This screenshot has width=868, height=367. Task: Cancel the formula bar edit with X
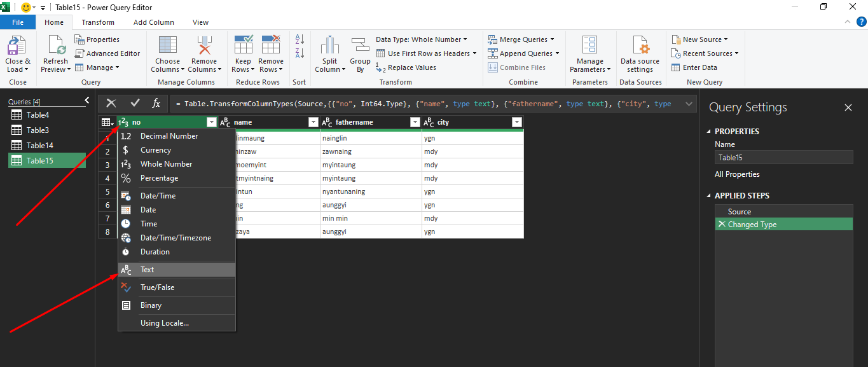111,103
